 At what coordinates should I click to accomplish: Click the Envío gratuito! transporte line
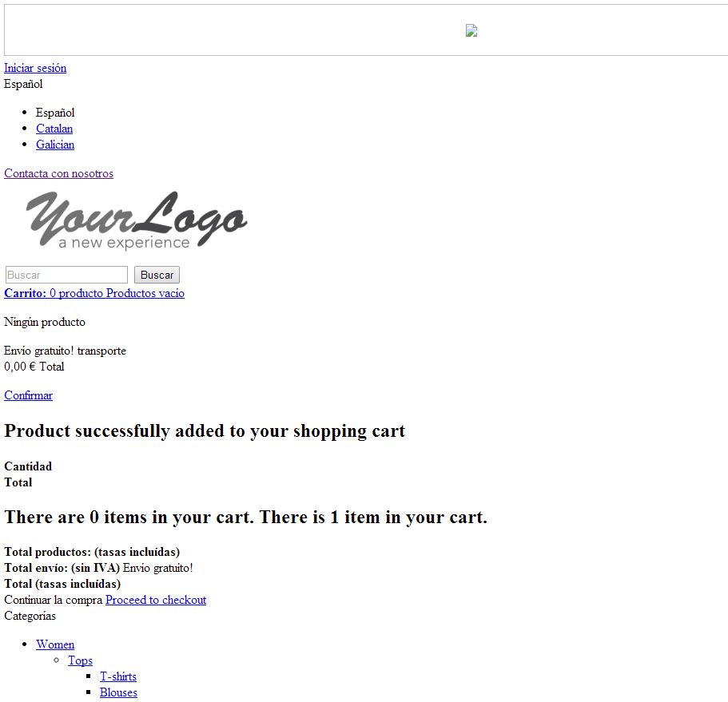65,351
